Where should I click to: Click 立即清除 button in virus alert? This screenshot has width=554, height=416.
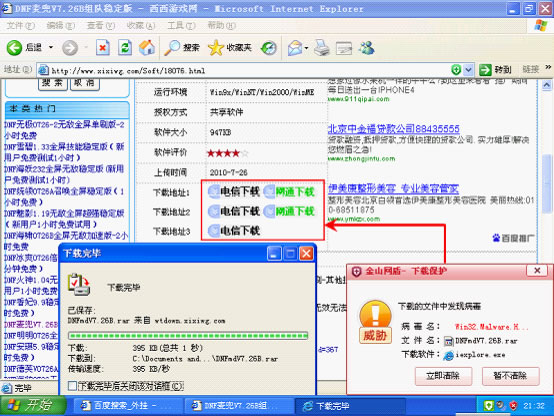tap(443, 376)
